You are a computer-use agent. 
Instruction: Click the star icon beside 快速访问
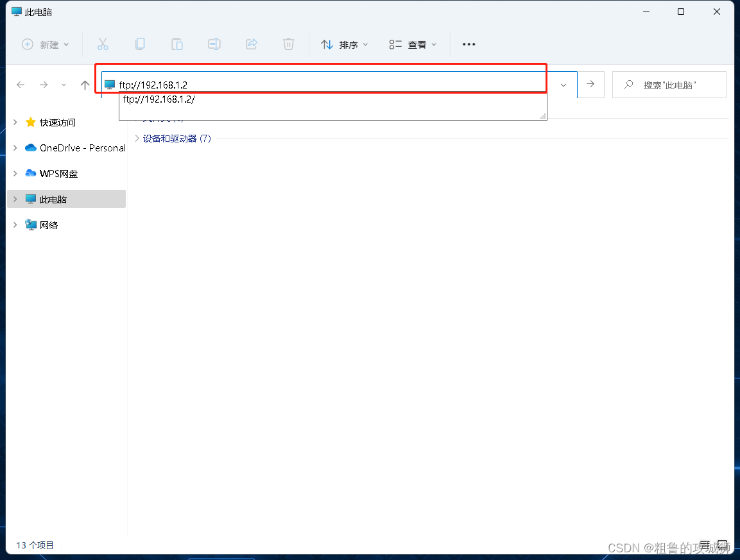coord(31,122)
